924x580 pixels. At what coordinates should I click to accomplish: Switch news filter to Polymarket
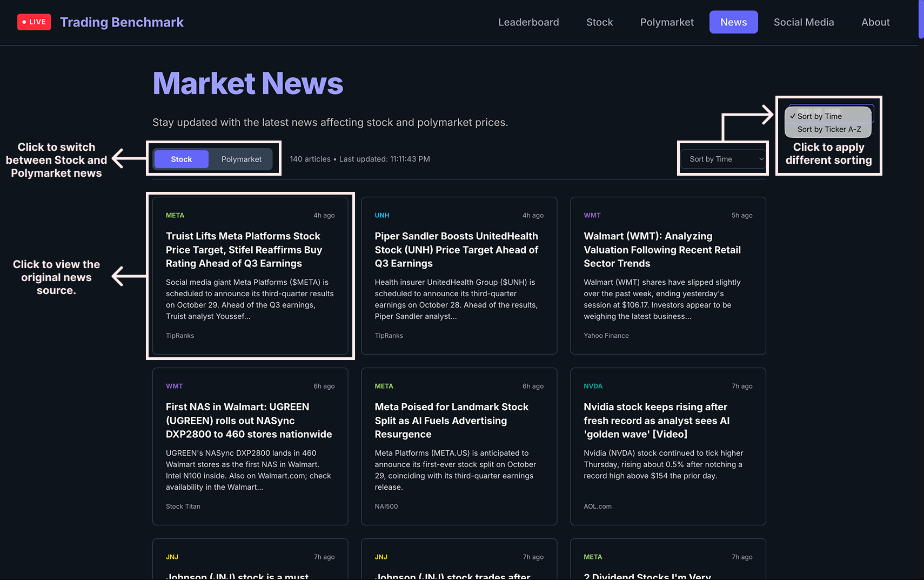pos(242,159)
